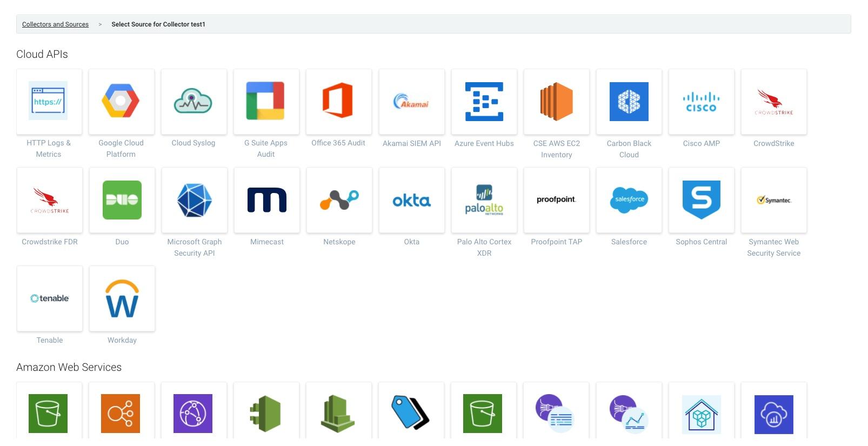868x446 pixels.
Task: Select the Carbon Black Cloud source icon
Action: (x=629, y=102)
